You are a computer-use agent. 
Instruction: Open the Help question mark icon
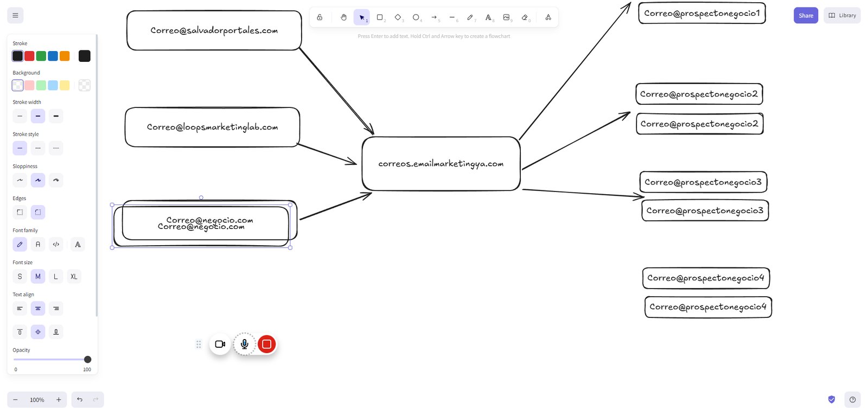point(852,400)
